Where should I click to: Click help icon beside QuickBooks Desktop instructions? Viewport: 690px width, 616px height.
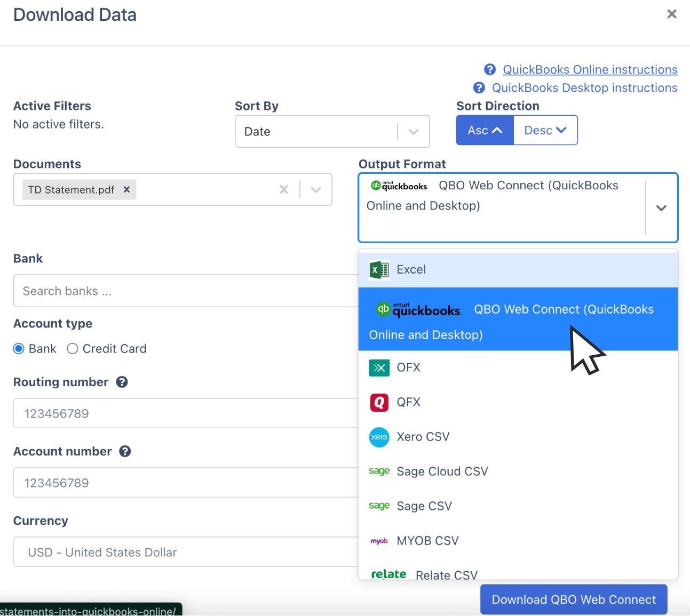pos(479,87)
